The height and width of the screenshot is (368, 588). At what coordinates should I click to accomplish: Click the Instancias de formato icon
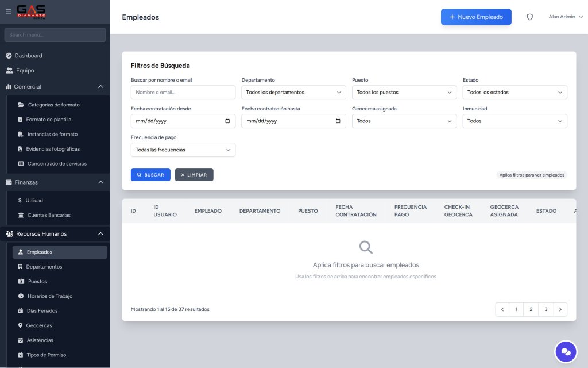click(x=21, y=134)
